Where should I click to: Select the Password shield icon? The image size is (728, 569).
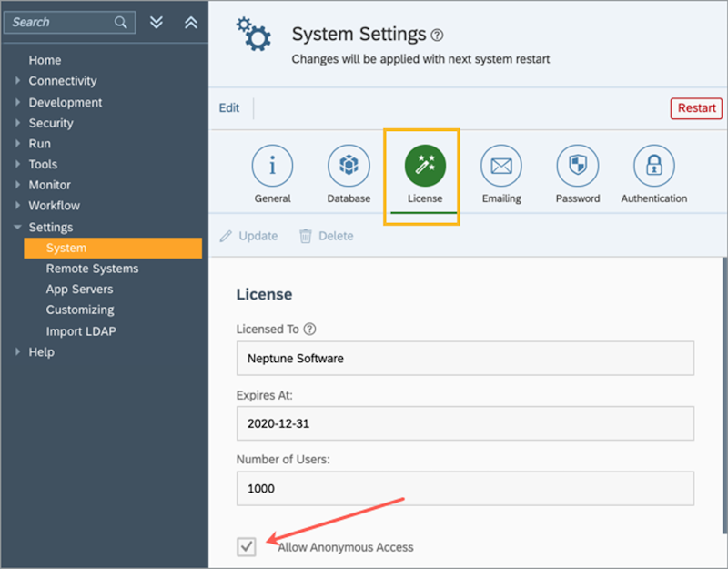[578, 166]
